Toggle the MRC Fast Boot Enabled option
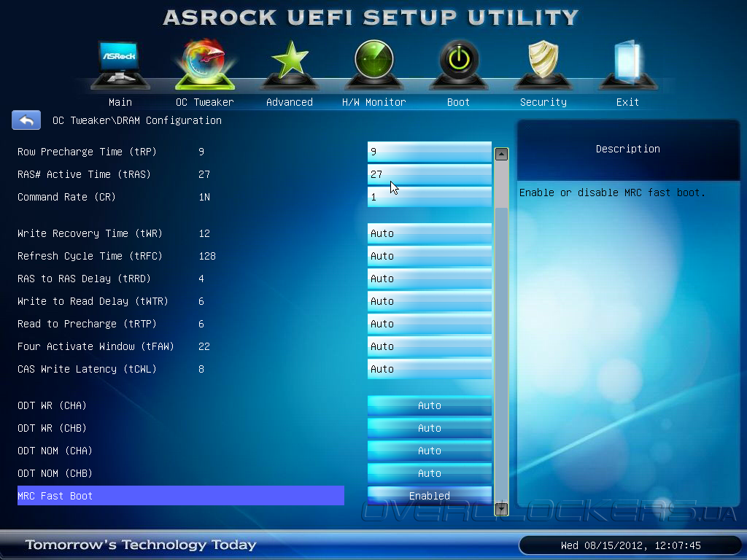The image size is (747, 560). (429, 496)
